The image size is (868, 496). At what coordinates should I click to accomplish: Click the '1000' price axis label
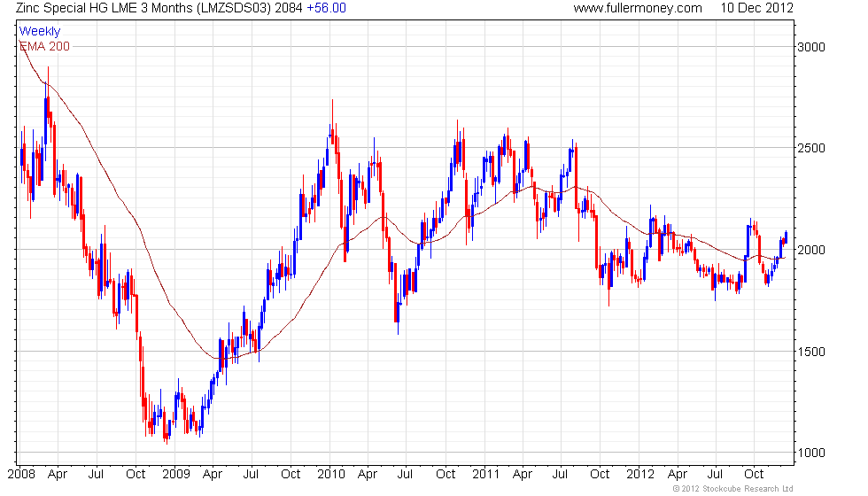(x=811, y=453)
